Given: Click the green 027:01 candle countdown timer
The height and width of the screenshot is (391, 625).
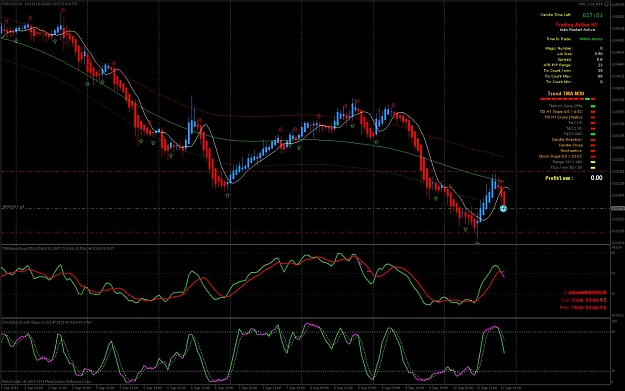Looking at the screenshot, I should point(592,15).
